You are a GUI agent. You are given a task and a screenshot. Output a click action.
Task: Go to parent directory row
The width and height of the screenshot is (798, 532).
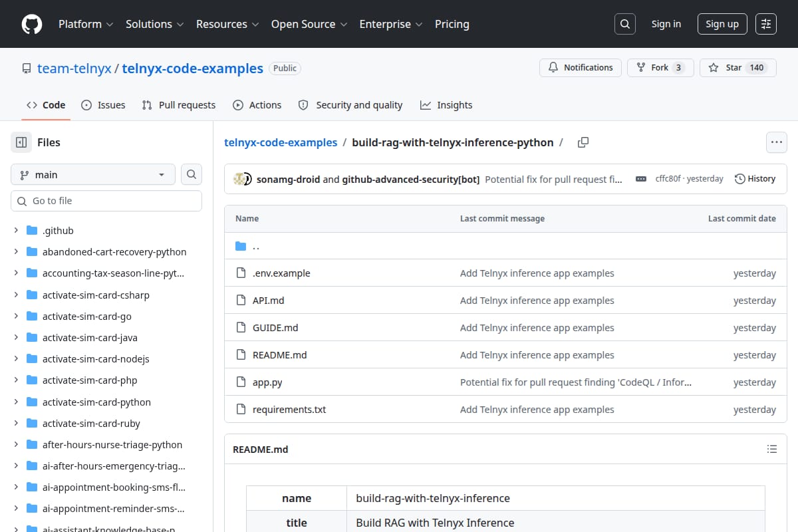pos(505,246)
